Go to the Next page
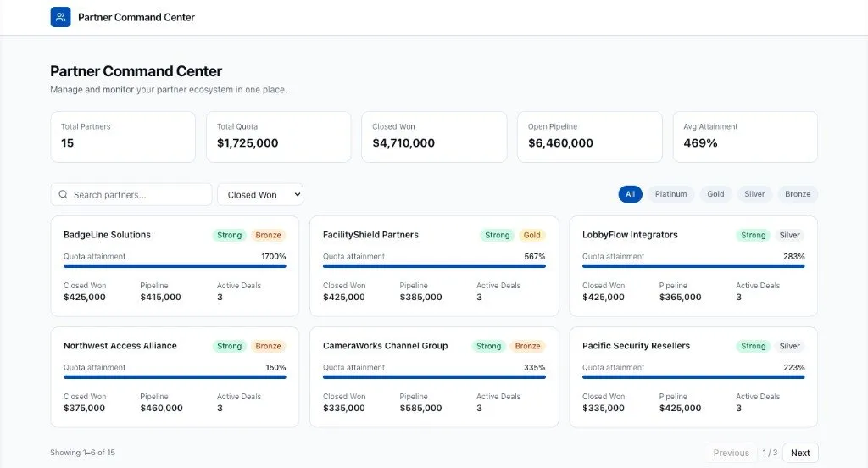This screenshot has width=868, height=468. [800, 453]
